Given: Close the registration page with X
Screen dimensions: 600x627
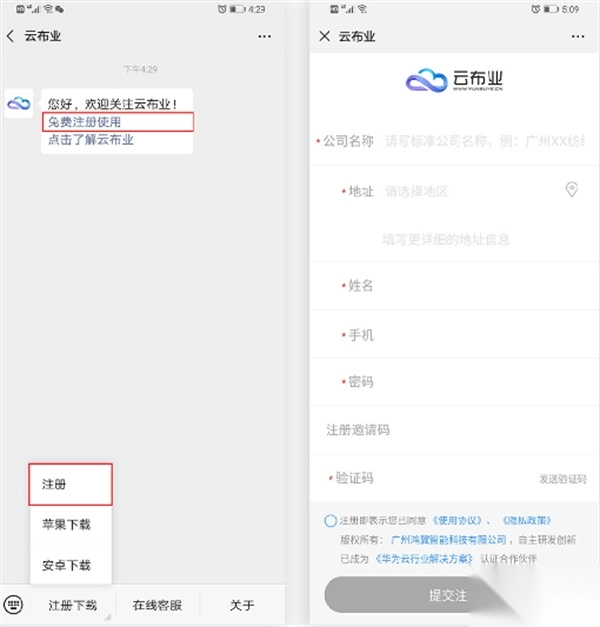Looking at the screenshot, I should 324,36.
